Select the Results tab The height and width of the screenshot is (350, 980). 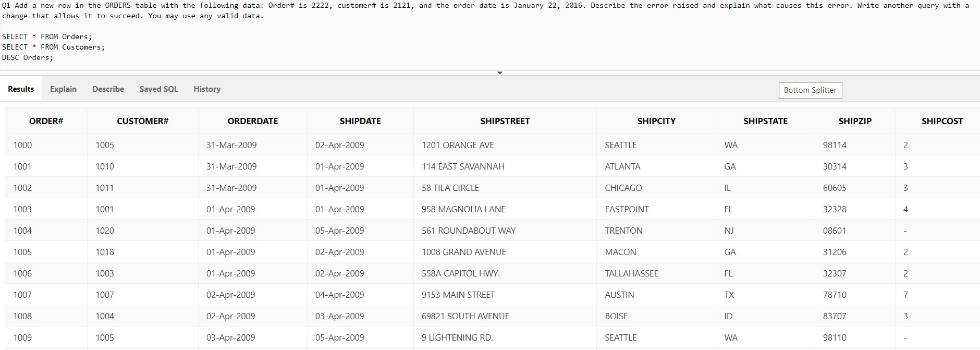20,89
